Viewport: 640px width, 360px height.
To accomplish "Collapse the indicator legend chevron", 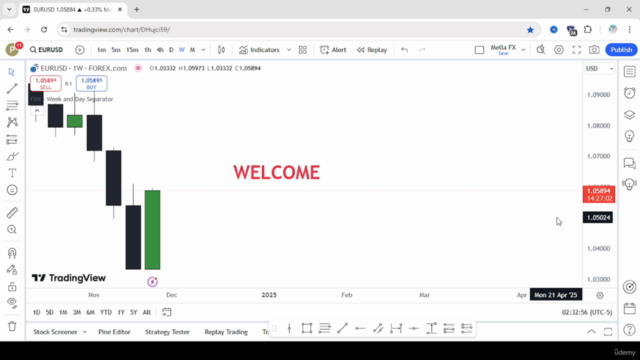I will click(37, 111).
